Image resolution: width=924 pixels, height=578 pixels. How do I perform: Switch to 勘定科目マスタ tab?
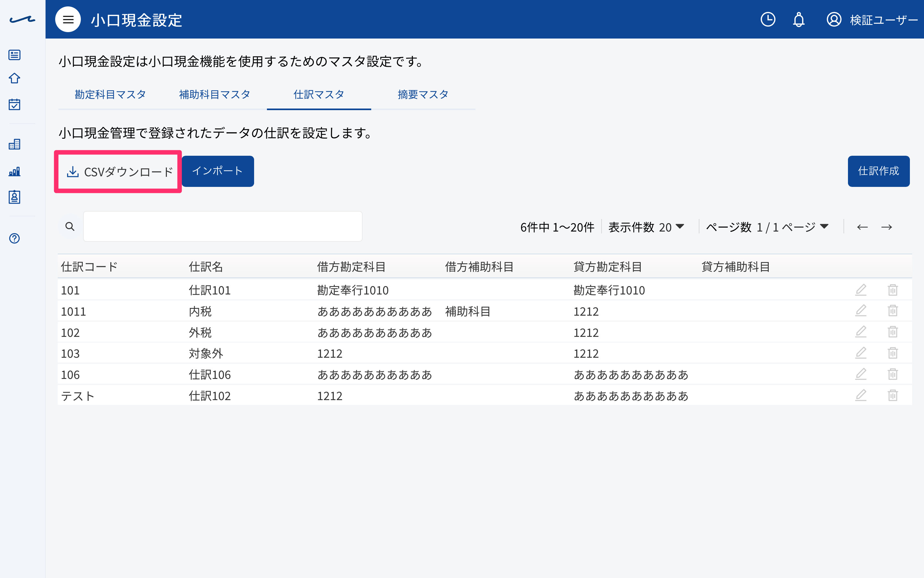pos(110,94)
